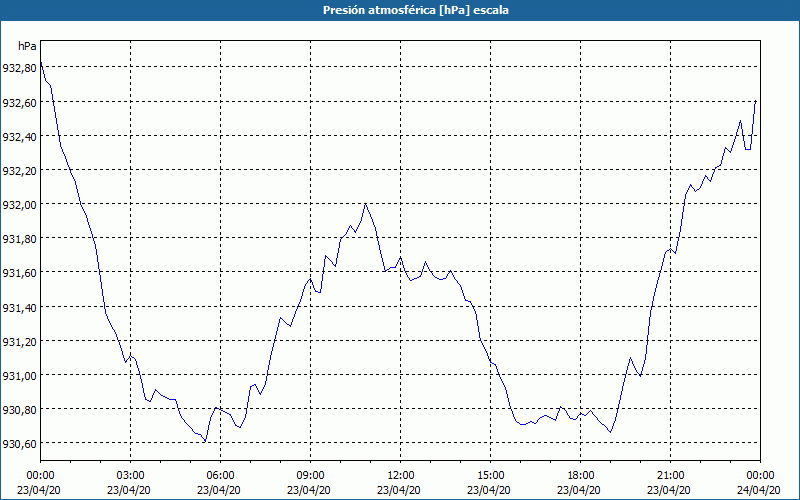Select the 931,60 y-axis label
The height and width of the screenshot is (500, 800).
pyautogui.click(x=19, y=273)
